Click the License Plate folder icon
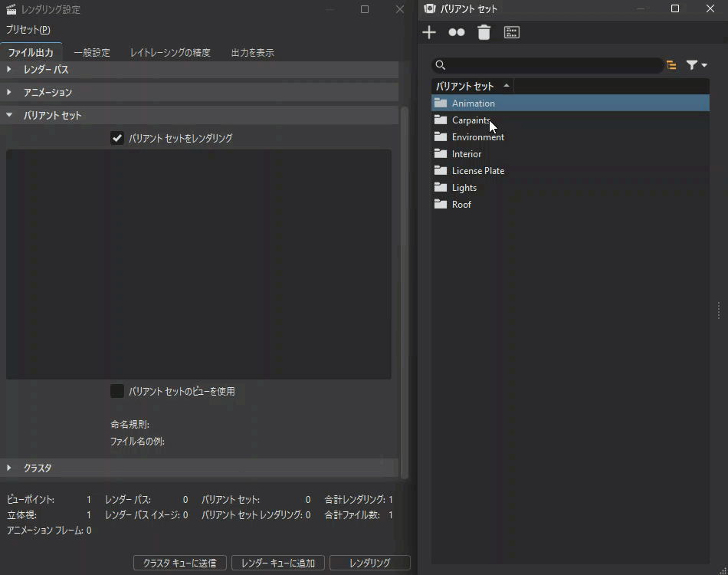 pos(440,170)
